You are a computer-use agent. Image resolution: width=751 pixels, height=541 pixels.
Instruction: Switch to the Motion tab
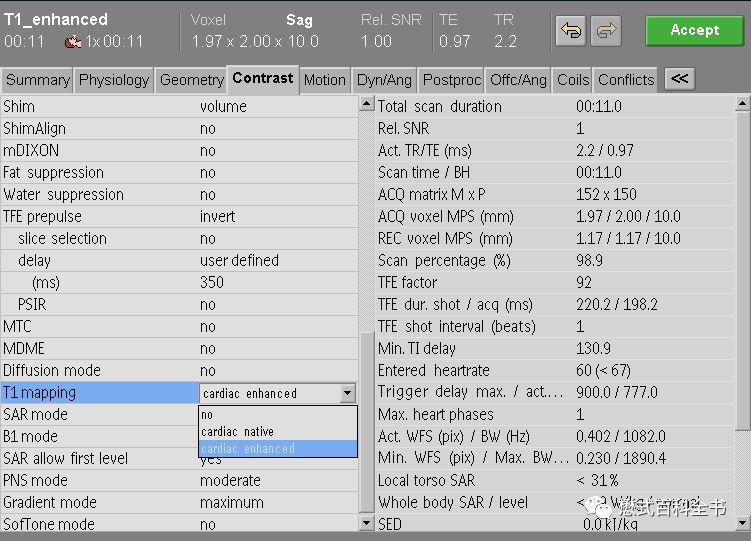(325, 80)
